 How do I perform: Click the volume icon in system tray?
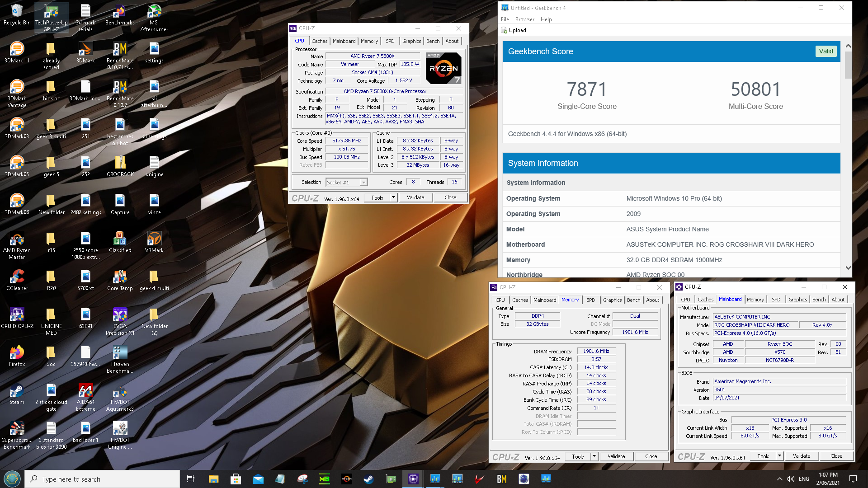[790, 479]
